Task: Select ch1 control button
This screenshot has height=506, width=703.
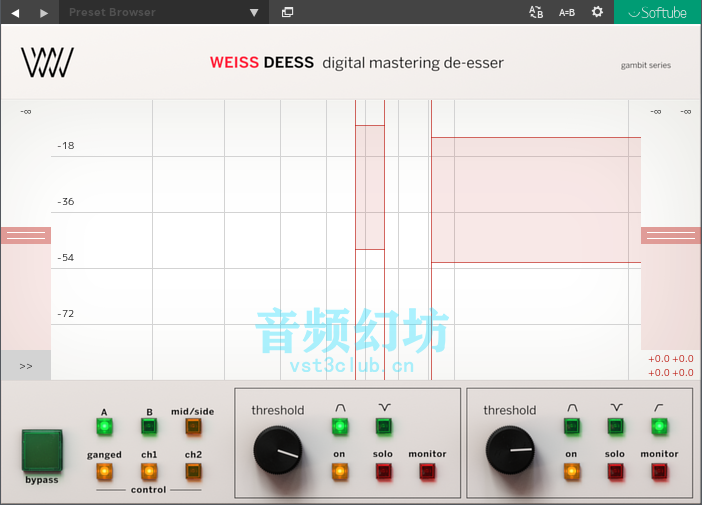Action: [149, 471]
